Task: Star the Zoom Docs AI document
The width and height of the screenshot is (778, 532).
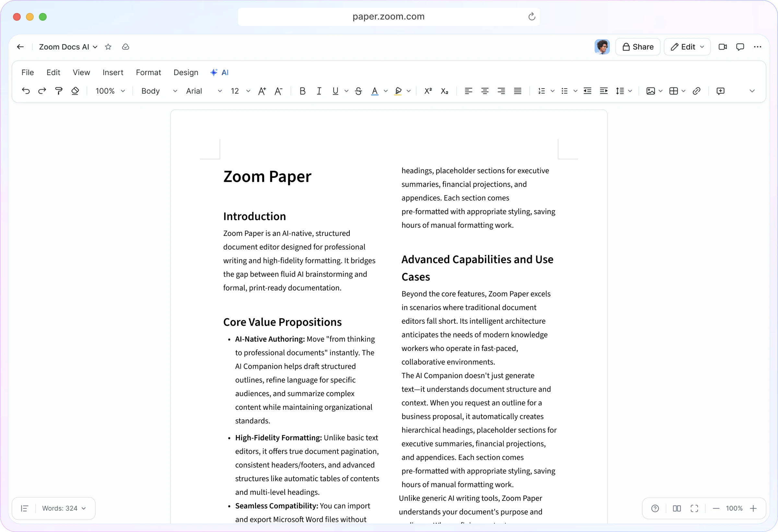Action: [108, 47]
